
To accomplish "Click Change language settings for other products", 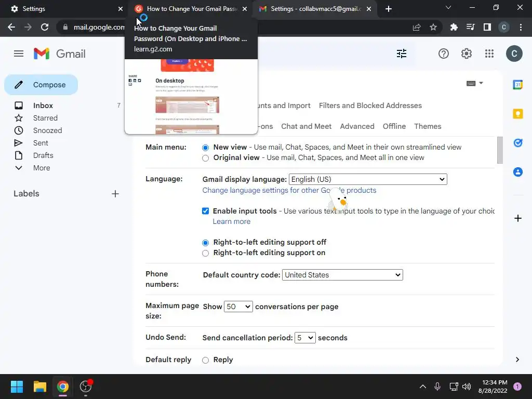I will tap(289, 190).
